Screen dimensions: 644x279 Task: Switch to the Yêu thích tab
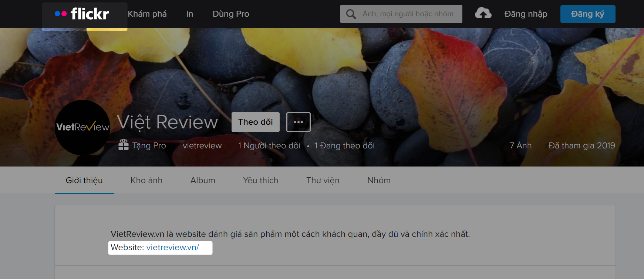click(x=260, y=181)
